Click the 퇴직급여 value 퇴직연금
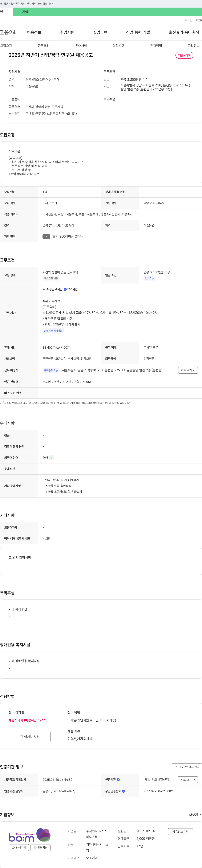The width and height of the screenshot is (202, 868). point(149,359)
